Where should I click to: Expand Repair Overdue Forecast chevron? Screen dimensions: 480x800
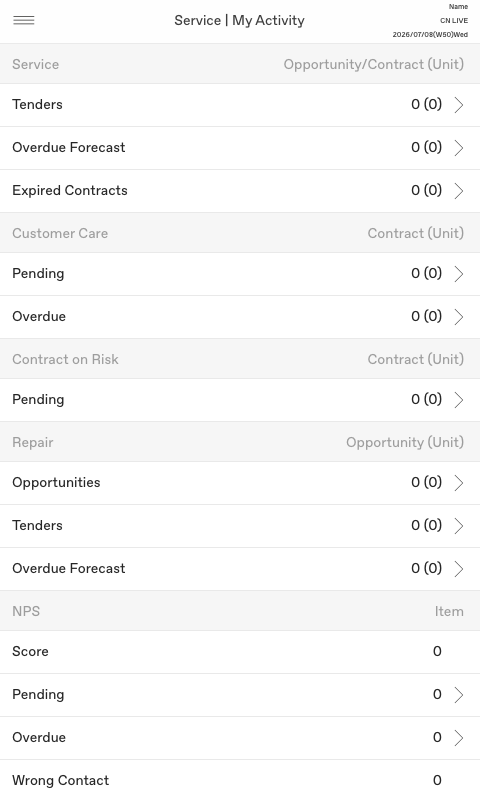pos(459,569)
